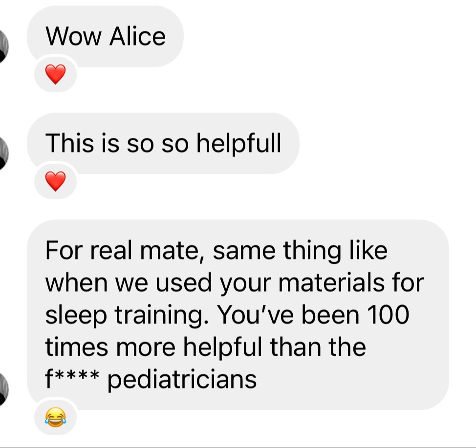The width and height of the screenshot is (476, 448).
Task: Click the censored "f****" word
Action: 72,378
